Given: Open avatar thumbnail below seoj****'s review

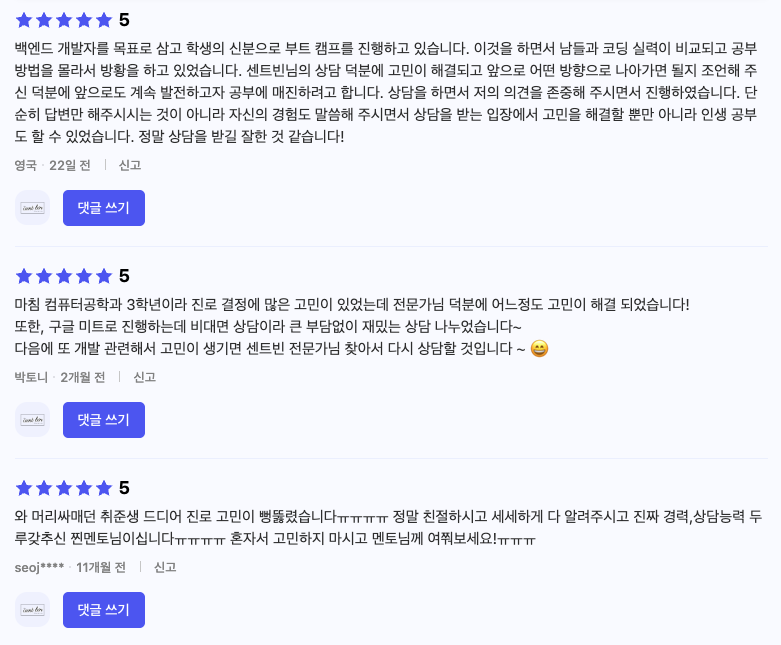Looking at the screenshot, I should click(x=32, y=610).
